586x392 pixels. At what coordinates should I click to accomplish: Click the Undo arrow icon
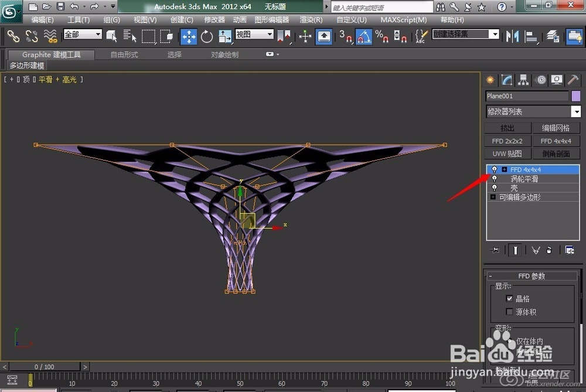(x=74, y=6)
